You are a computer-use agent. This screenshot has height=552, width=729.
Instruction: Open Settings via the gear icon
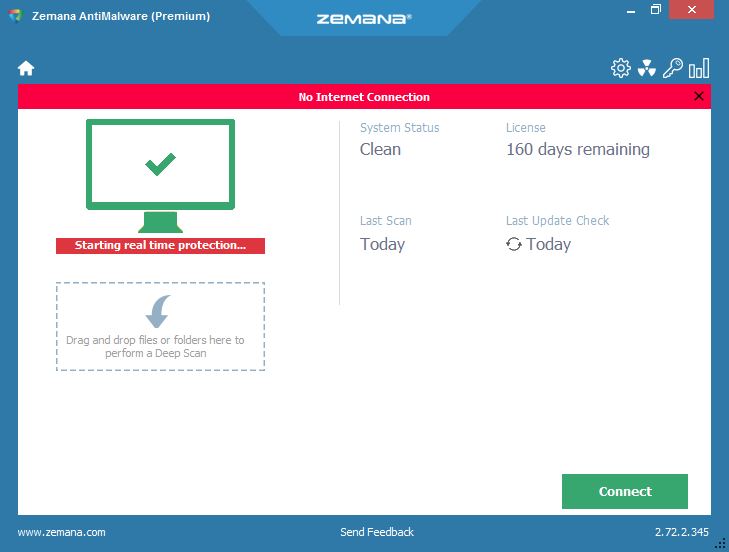[x=621, y=68]
